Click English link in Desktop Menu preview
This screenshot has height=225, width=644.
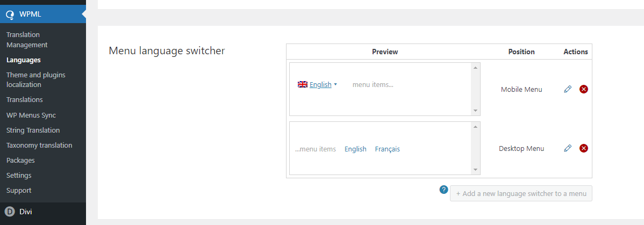355,149
